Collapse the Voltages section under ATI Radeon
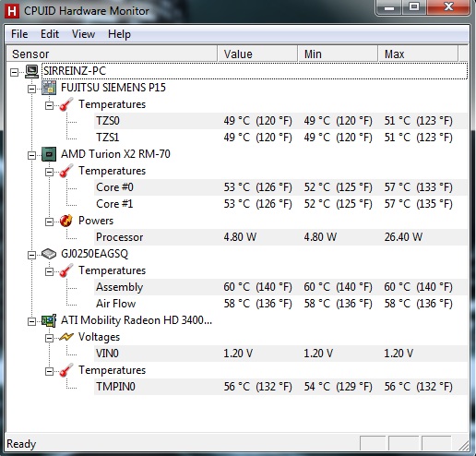This screenshot has height=456, width=476. [49, 339]
